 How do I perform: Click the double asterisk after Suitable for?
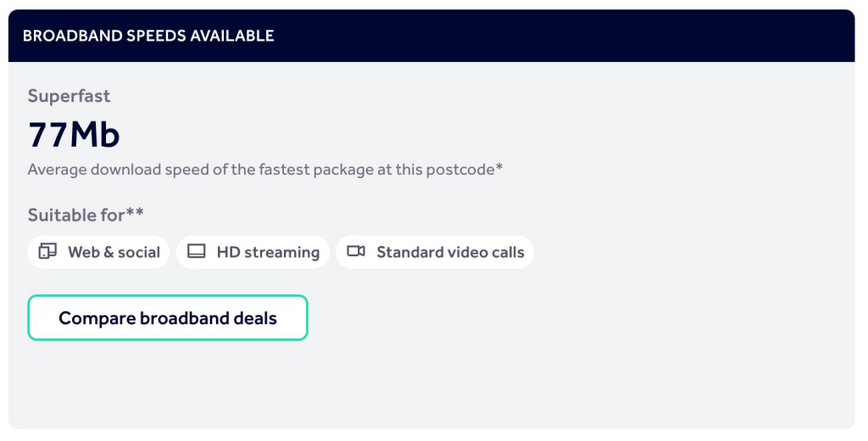(x=135, y=212)
